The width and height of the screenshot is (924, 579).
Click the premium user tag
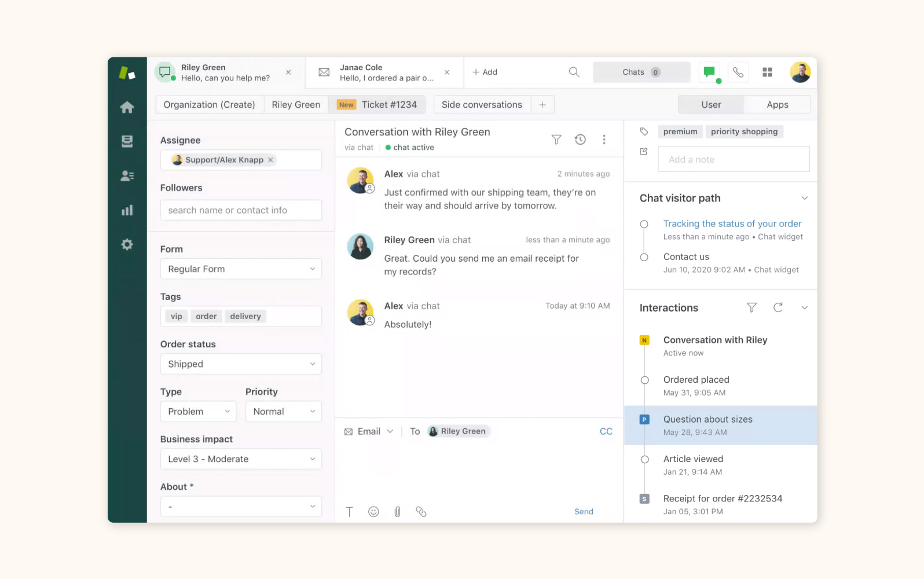click(x=680, y=131)
